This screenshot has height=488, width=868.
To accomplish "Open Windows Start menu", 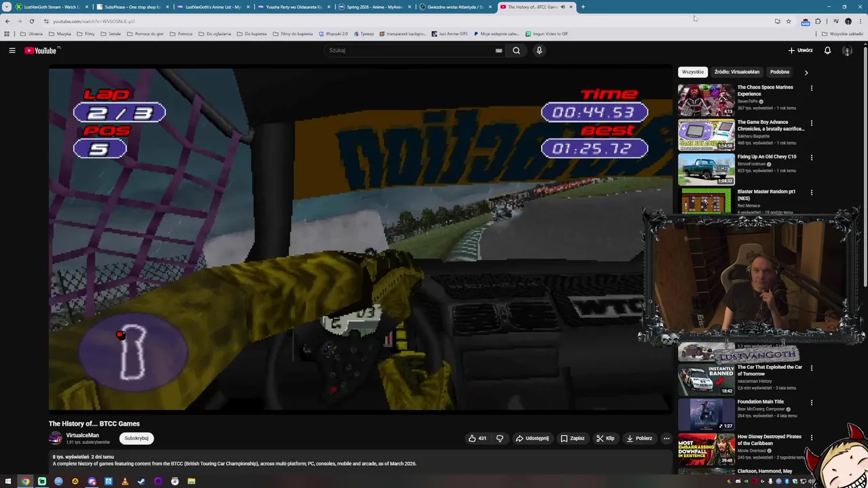I will [8, 481].
